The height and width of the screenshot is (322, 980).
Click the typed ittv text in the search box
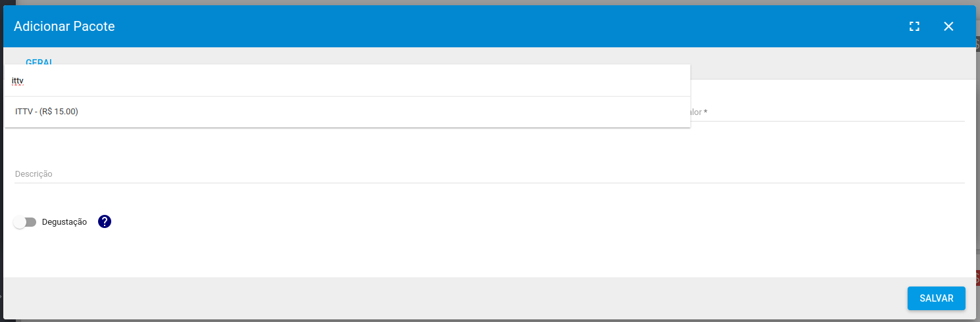click(x=18, y=81)
